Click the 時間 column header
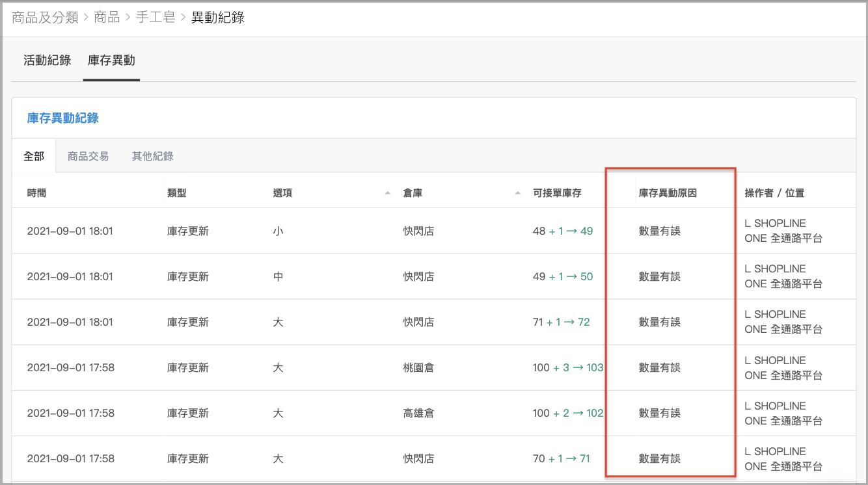 [x=37, y=193]
